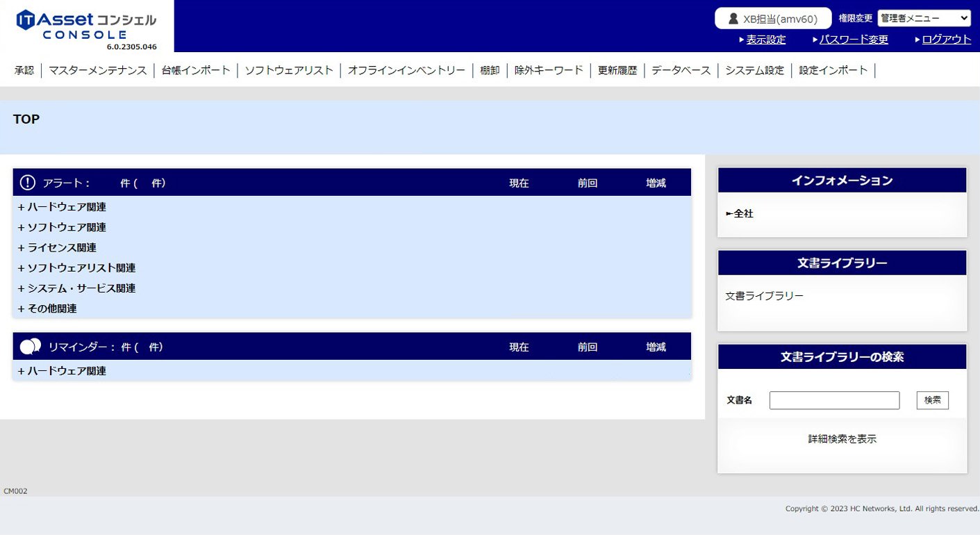
Task: Open the ソフトウェアリスト menu
Action: (289, 70)
